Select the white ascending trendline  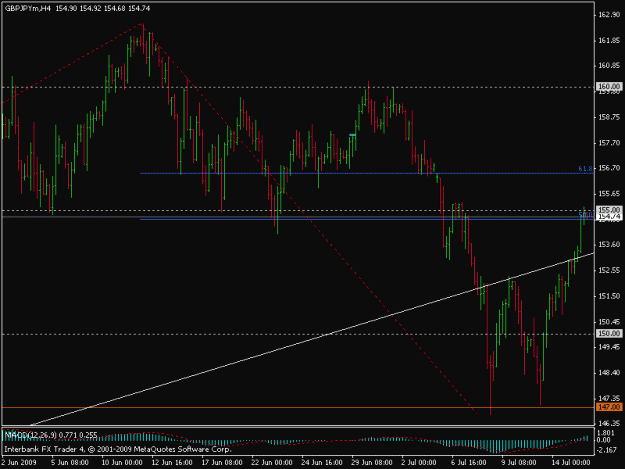coord(312,339)
